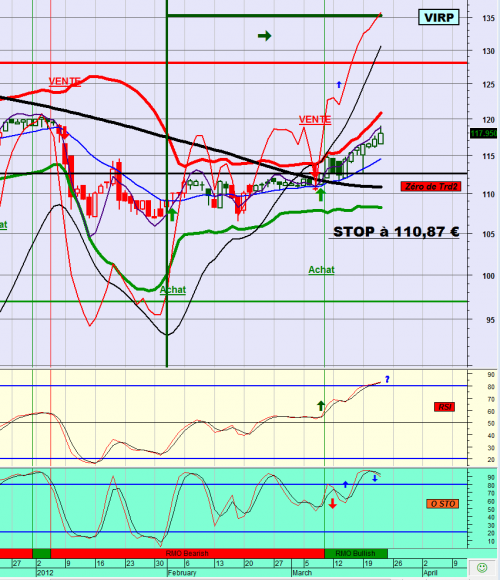500x580 pixels.
Task: Click the green right-pointing arrow near top
Action: tap(264, 36)
